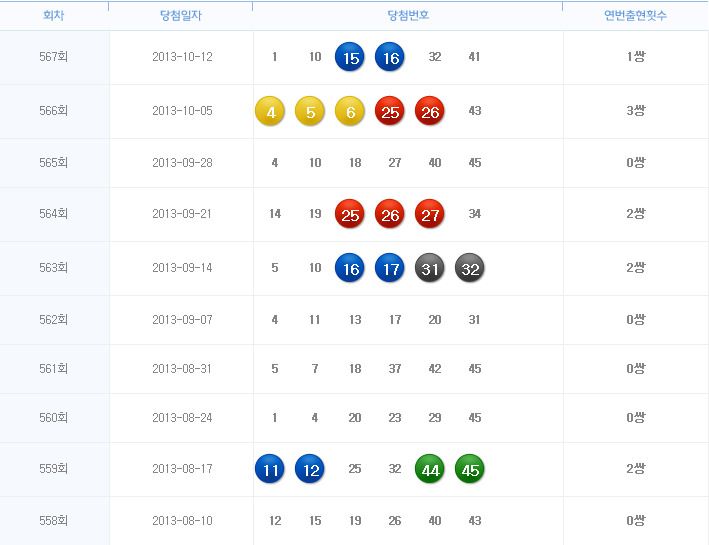
Task: Click the 당첨일자 column header
Action: tap(180, 15)
